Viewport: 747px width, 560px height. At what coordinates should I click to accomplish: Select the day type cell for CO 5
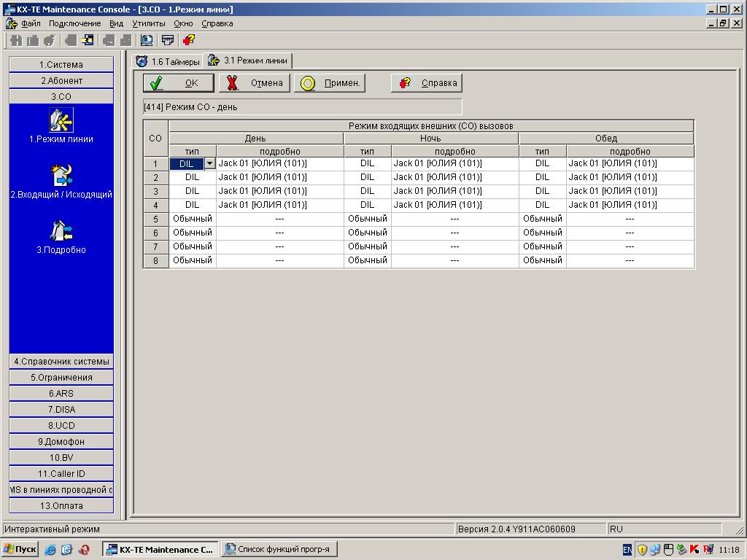193,219
